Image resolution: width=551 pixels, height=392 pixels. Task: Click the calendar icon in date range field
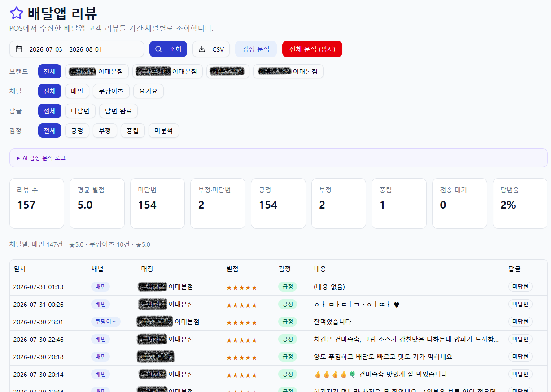19,49
